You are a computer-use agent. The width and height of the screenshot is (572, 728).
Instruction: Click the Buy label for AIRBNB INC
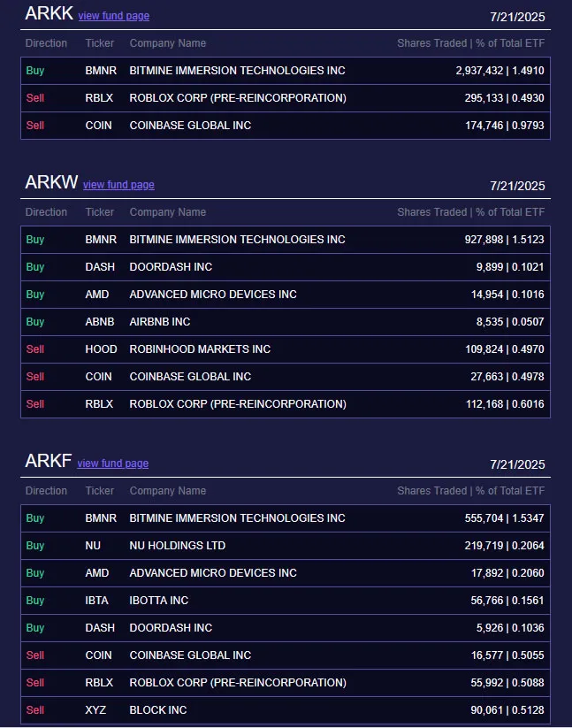tap(34, 321)
